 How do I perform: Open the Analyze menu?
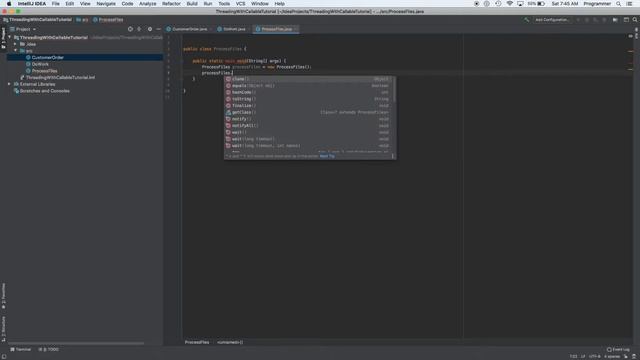[147, 4]
